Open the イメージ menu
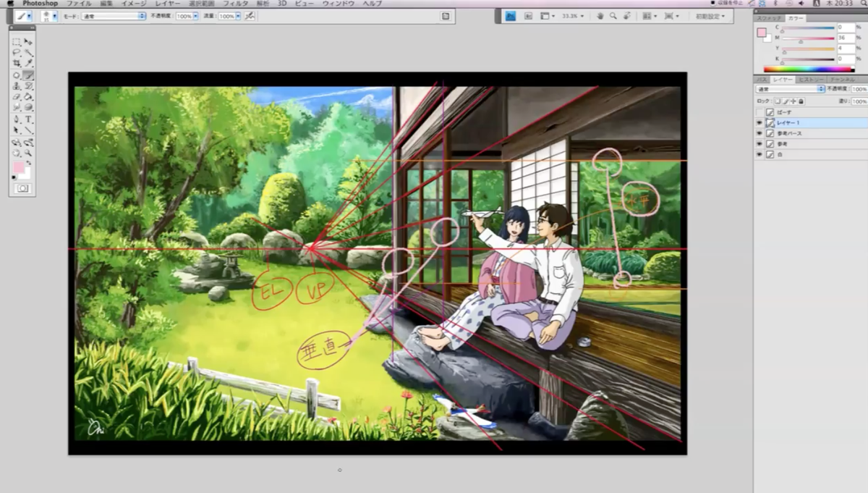Viewport: 868px width, 493px height. coord(134,4)
